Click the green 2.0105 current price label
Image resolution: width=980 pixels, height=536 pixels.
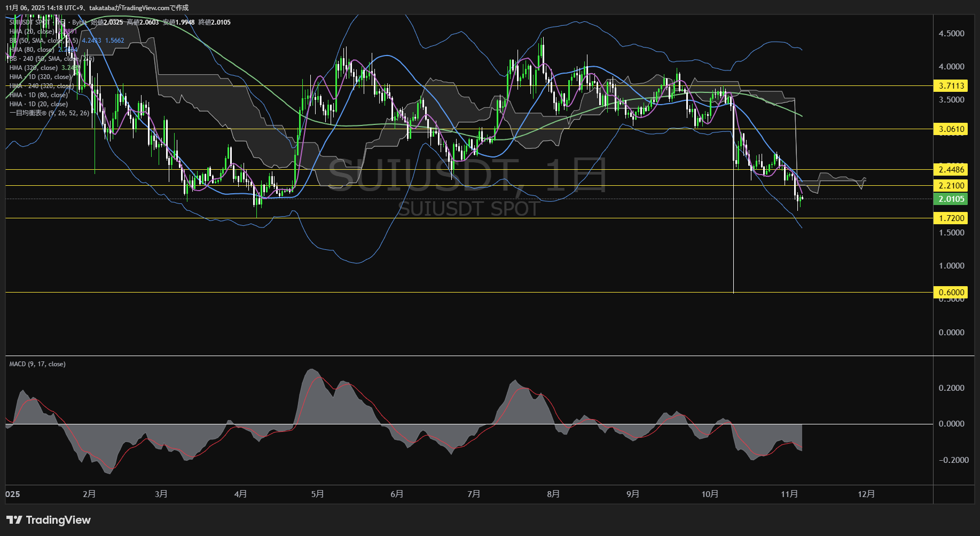click(x=951, y=199)
